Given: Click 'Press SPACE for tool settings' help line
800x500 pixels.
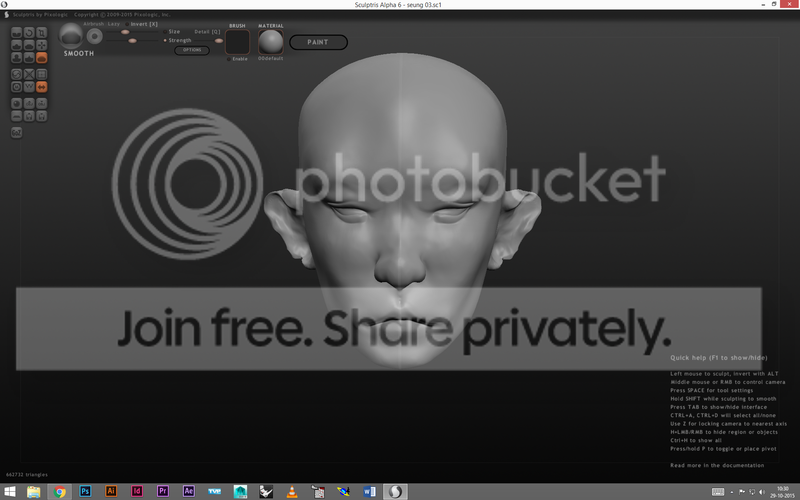Looking at the screenshot, I should [x=711, y=390].
